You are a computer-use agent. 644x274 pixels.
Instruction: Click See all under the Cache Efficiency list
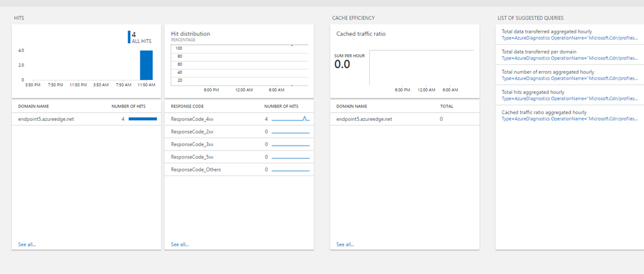345,244
